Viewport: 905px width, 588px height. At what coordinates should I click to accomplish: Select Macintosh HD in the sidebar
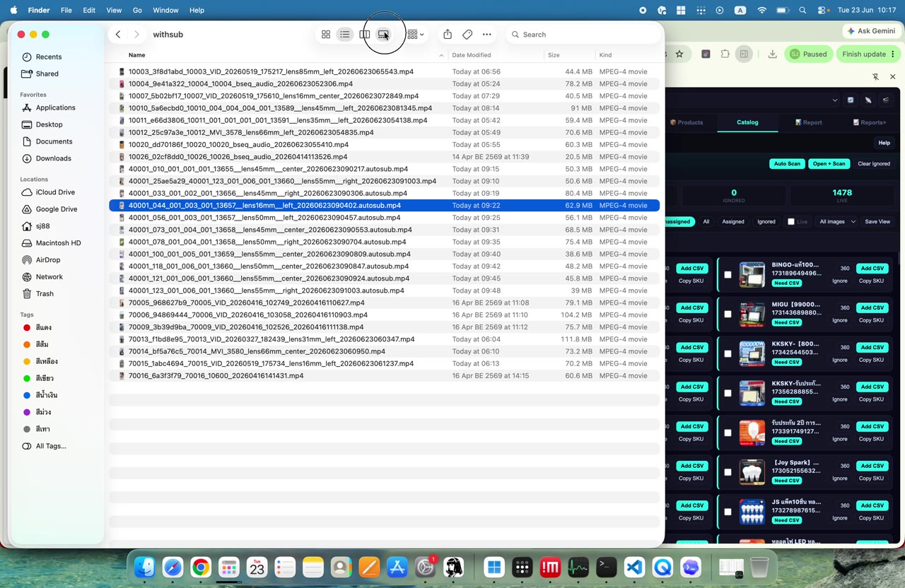pyautogui.click(x=58, y=243)
